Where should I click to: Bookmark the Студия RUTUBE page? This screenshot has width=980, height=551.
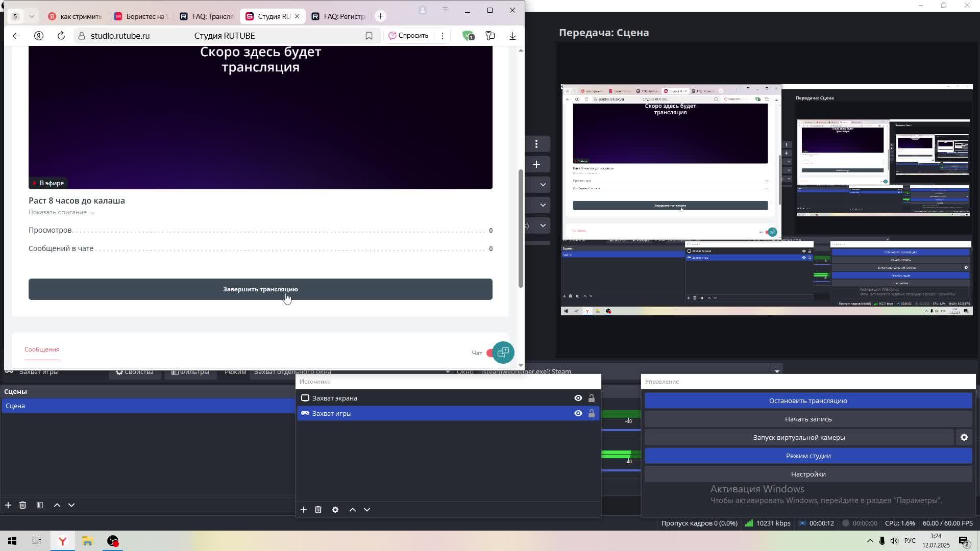[369, 36]
